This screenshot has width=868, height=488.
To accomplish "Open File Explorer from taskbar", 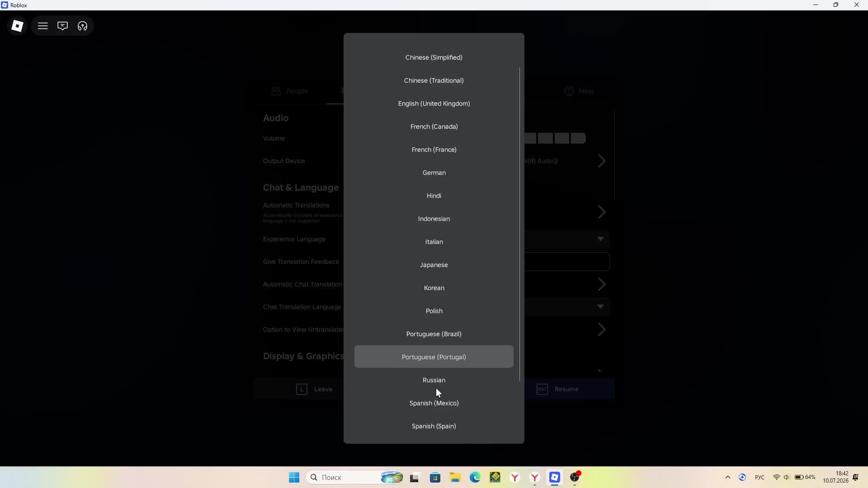I will (x=455, y=477).
